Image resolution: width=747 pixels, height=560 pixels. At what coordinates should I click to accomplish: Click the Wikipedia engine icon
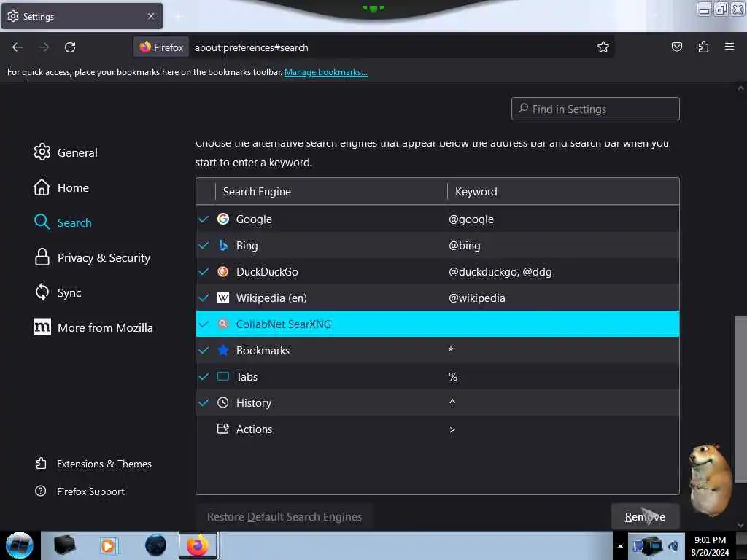pos(223,297)
